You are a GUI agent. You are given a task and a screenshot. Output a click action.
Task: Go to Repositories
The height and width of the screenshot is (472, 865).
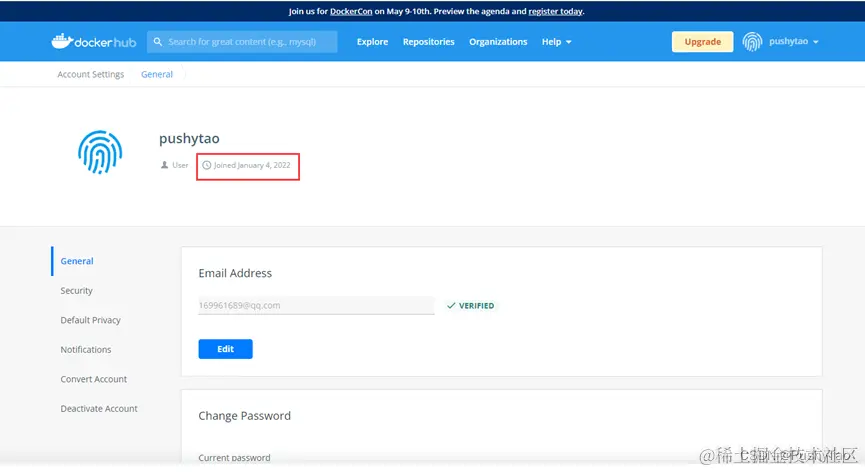coord(429,42)
